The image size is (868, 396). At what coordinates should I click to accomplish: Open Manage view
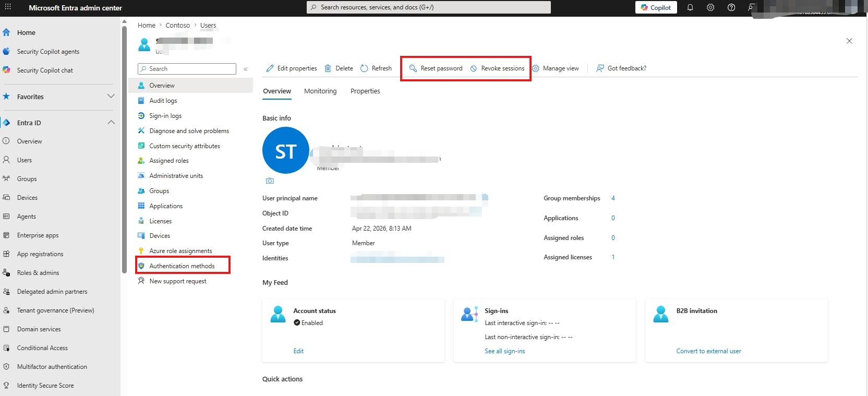pyautogui.click(x=556, y=68)
